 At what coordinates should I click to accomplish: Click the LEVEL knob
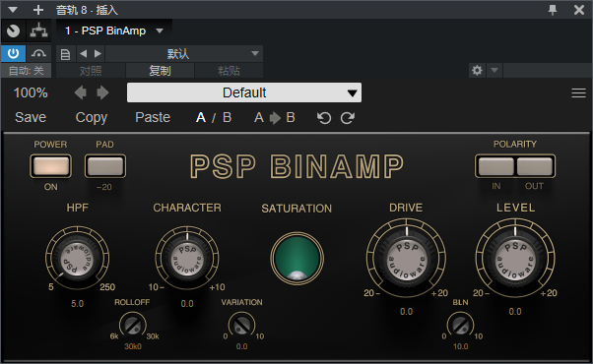[x=515, y=259]
